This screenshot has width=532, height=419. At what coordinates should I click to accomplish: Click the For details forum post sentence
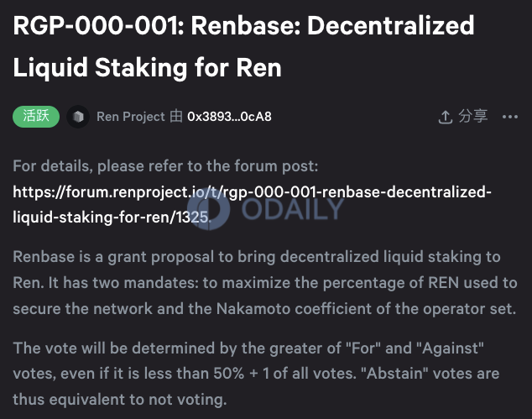coord(165,166)
